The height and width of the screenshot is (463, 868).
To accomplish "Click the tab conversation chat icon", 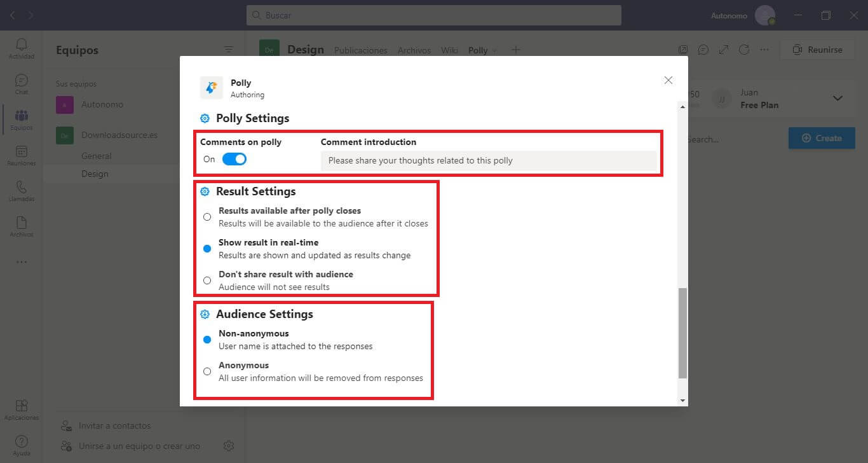I will [x=703, y=50].
